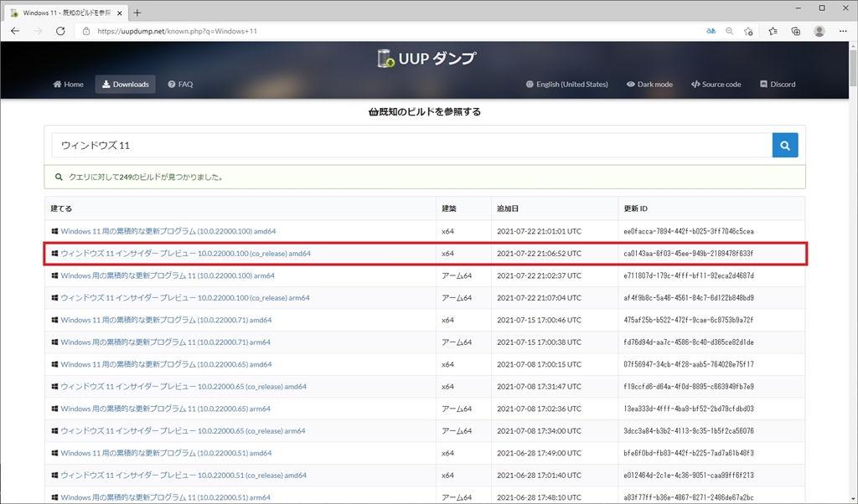Add this page to favorites
The width and height of the screenshot is (858, 504).
748,31
